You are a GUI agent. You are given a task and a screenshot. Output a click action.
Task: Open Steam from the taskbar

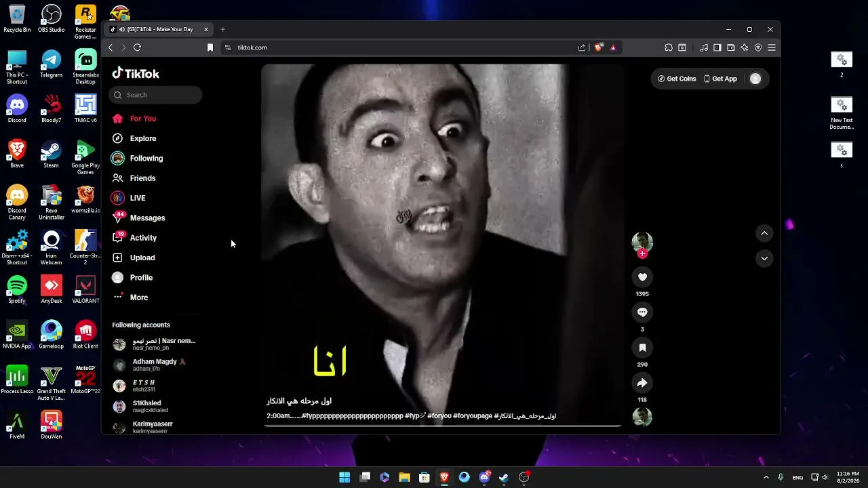coord(504,477)
